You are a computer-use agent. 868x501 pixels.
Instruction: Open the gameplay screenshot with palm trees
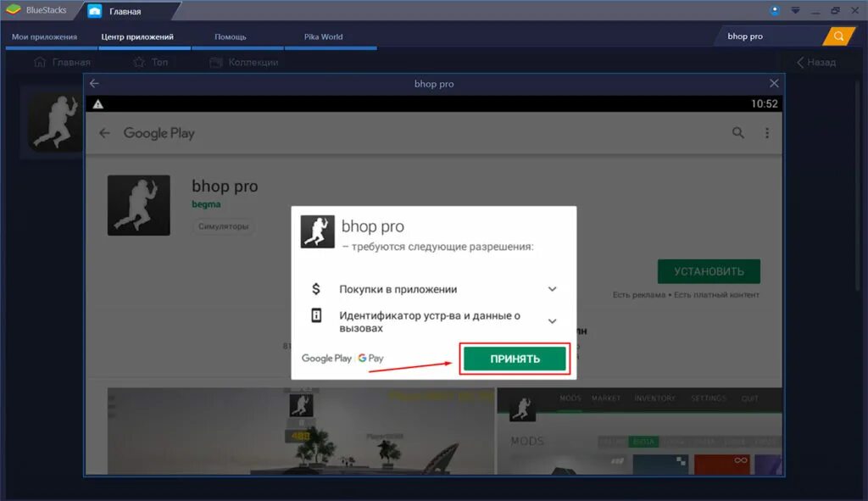(x=301, y=431)
